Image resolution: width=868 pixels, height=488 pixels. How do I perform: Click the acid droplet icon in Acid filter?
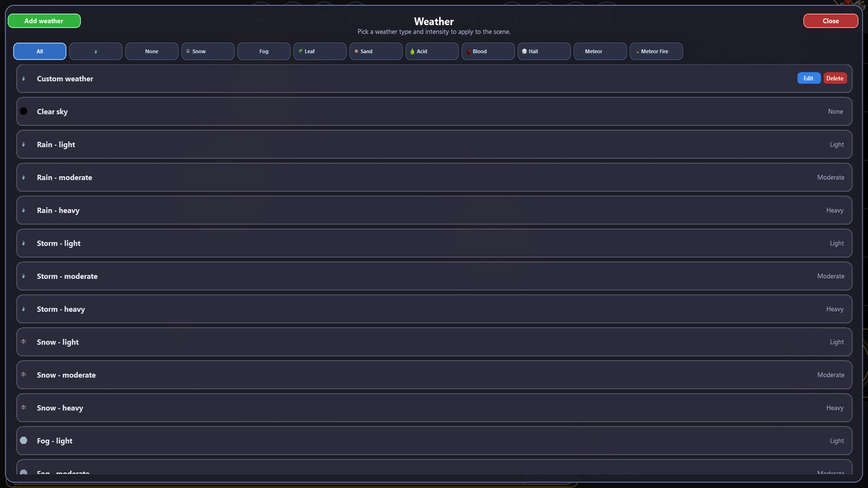click(x=413, y=51)
